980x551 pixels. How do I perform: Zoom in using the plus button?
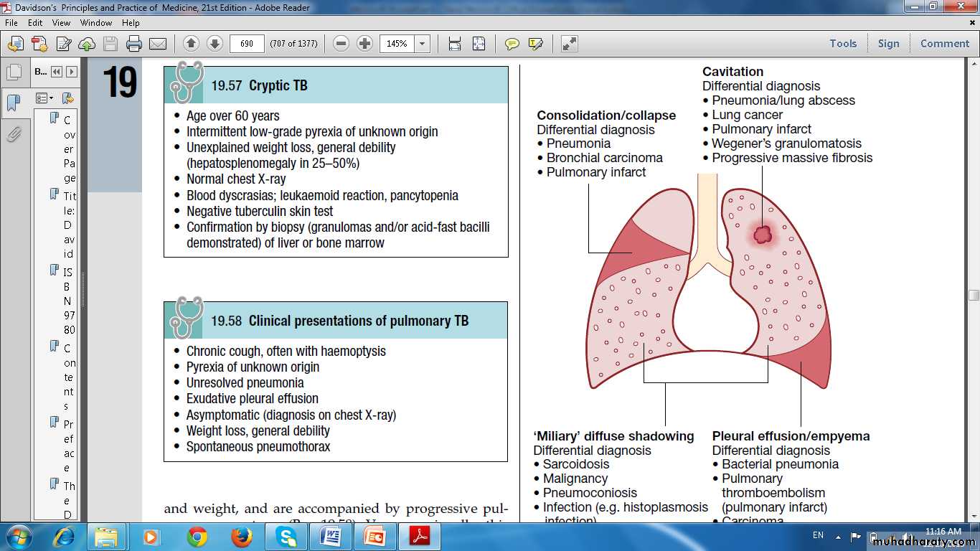pyautogui.click(x=364, y=44)
